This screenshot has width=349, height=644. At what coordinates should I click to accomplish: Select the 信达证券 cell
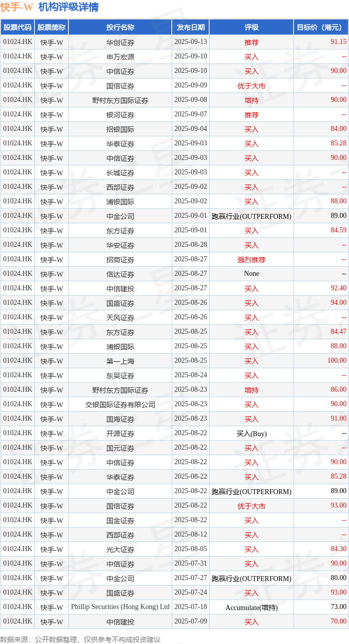coord(120,274)
